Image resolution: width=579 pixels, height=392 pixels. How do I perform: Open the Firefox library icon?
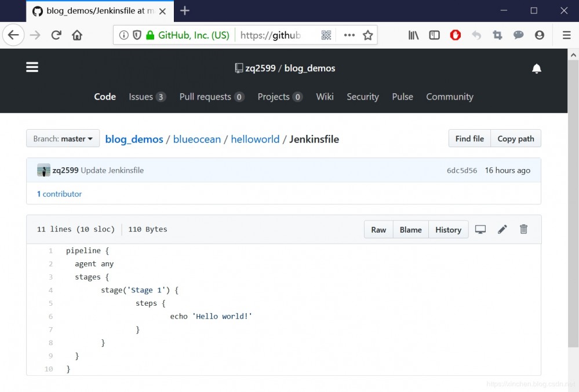pos(413,35)
